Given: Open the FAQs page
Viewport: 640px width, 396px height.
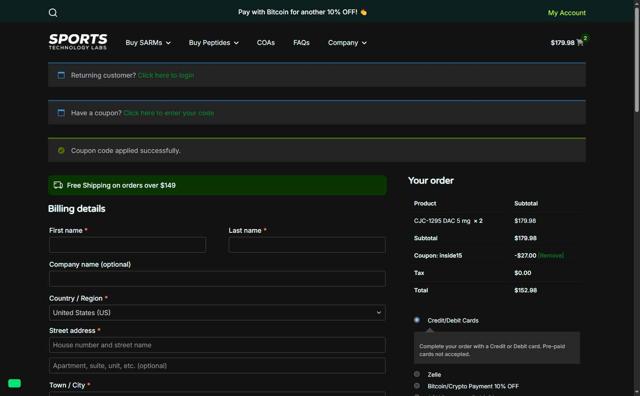Looking at the screenshot, I should point(301,42).
